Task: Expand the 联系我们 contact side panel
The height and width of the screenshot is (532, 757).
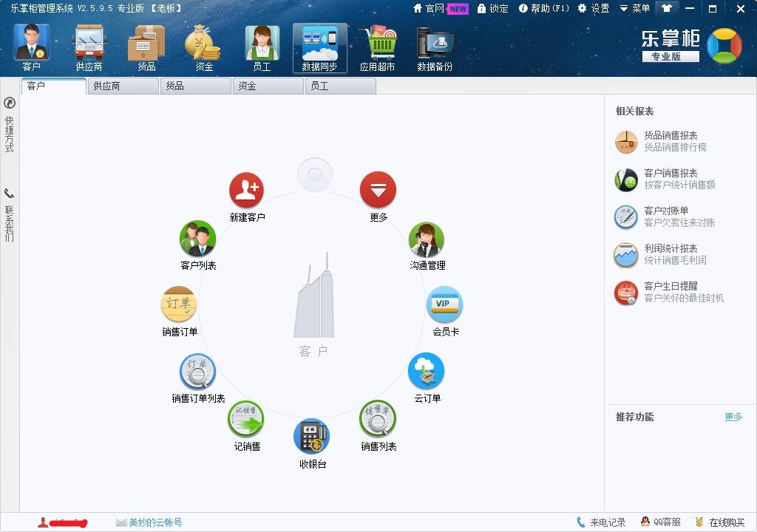Action: [x=9, y=215]
